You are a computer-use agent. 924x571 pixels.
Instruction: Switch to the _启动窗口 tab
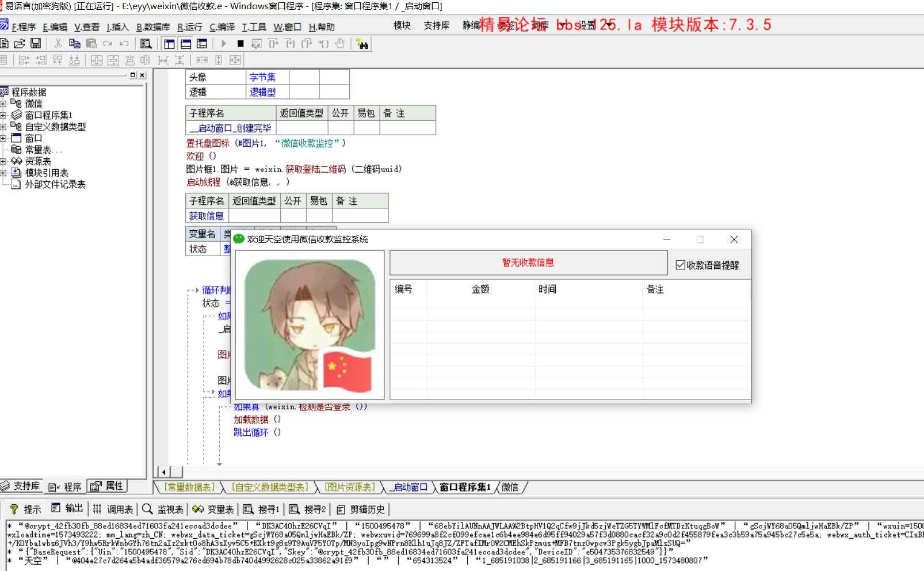pos(410,487)
